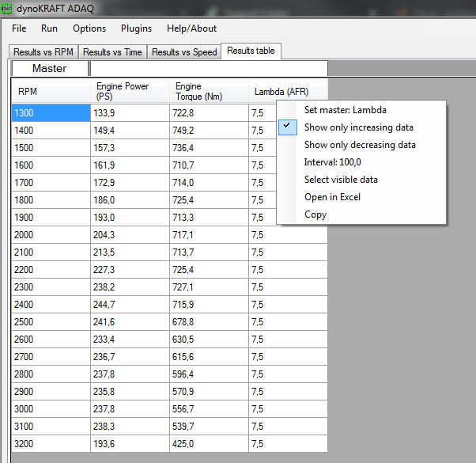This screenshot has height=463, width=476.
Task: Select the 2100 RPM cell
Action: point(51,252)
